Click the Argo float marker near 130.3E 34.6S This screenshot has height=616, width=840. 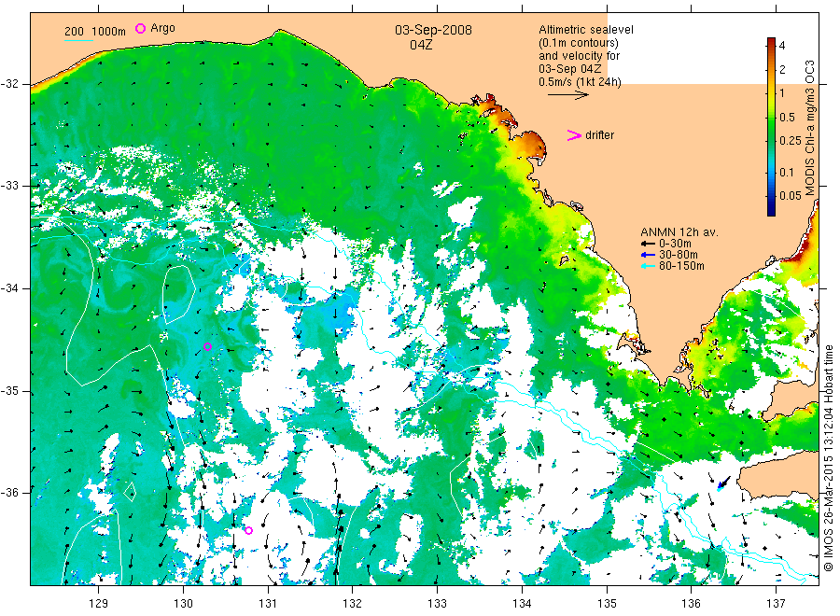(208, 347)
